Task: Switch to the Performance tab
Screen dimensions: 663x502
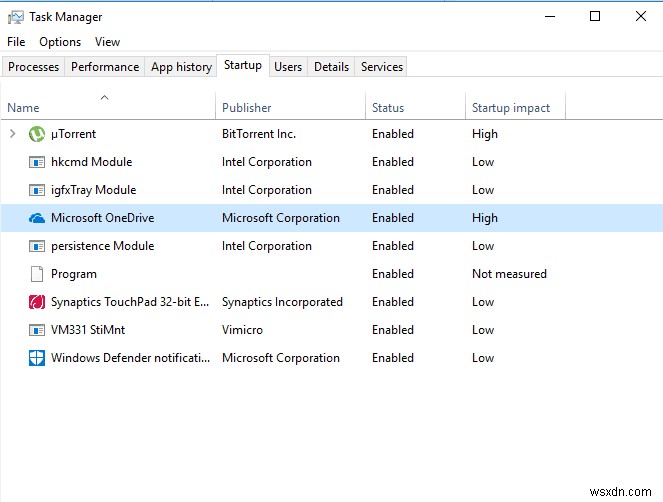Action: pos(105,67)
